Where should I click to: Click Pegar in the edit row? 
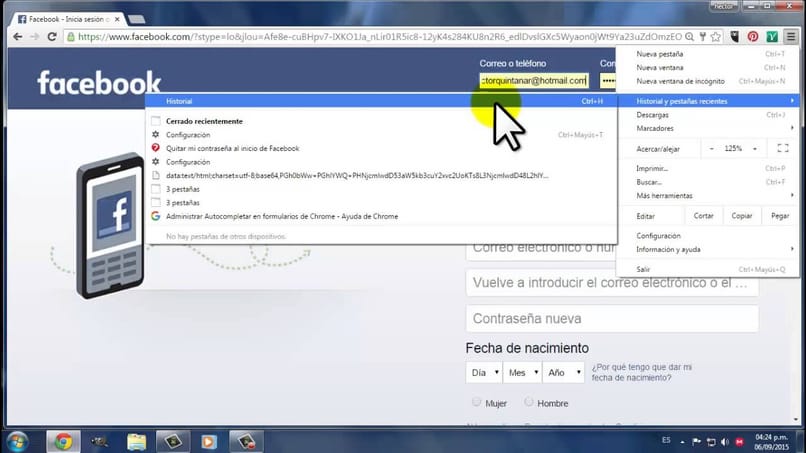tap(780, 216)
